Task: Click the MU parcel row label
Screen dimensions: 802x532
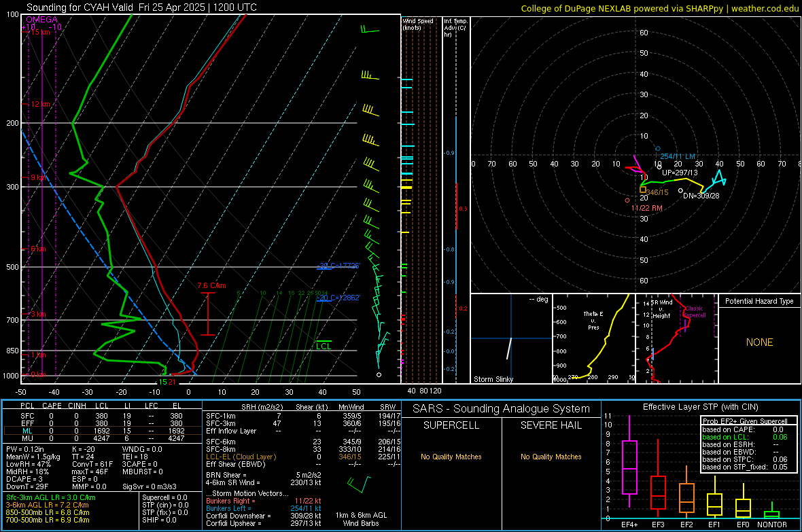Action: tap(27, 438)
